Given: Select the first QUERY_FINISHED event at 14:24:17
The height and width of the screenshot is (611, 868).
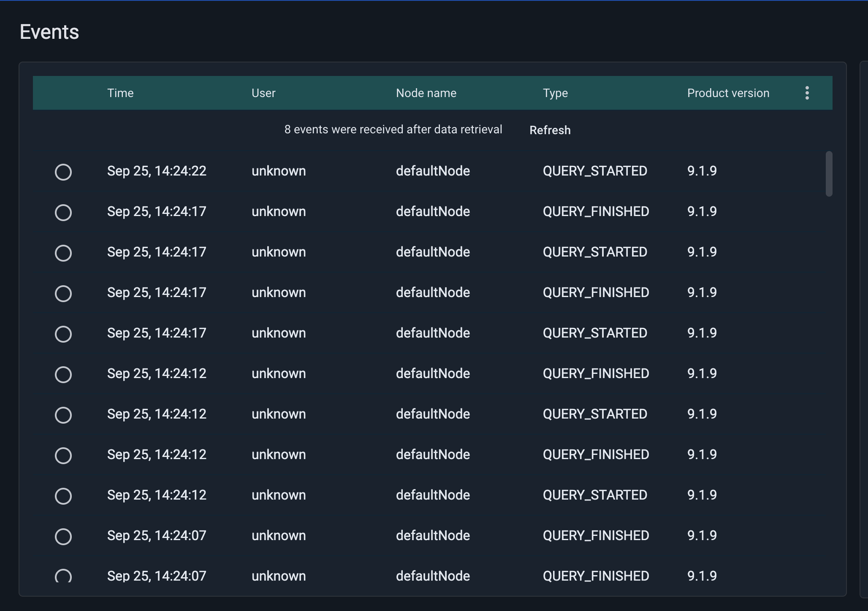Looking at the screenshot, I should tap(63, 212).
